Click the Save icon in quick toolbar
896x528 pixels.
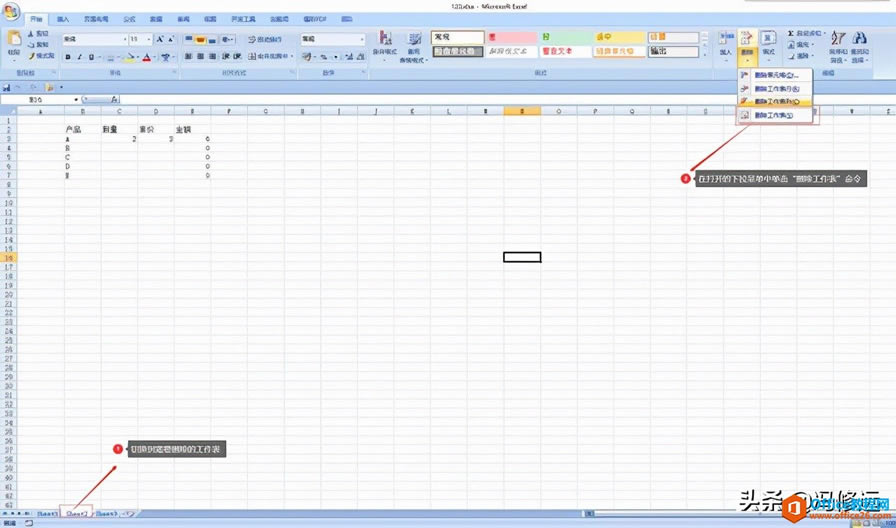7,87
